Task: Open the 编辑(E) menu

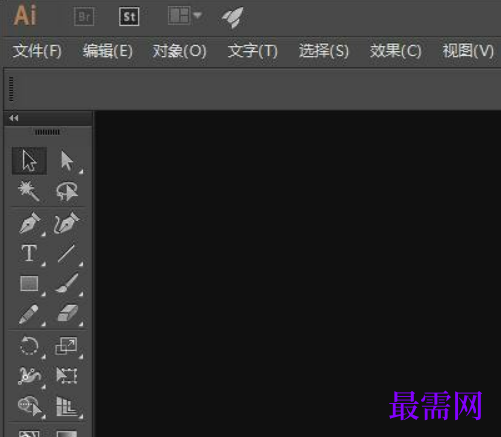Action: click(x=108, y=51)
